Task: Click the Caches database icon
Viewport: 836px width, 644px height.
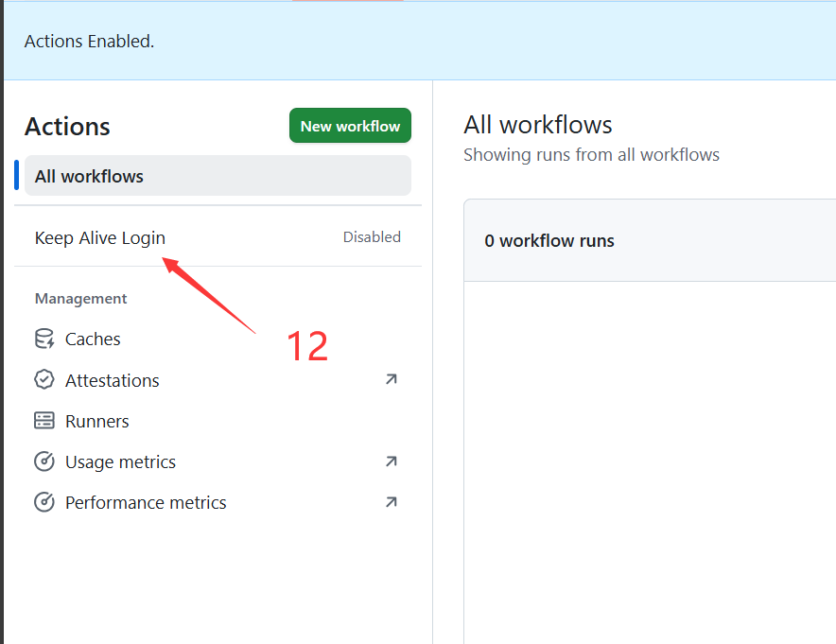Action: pos(44,339)
